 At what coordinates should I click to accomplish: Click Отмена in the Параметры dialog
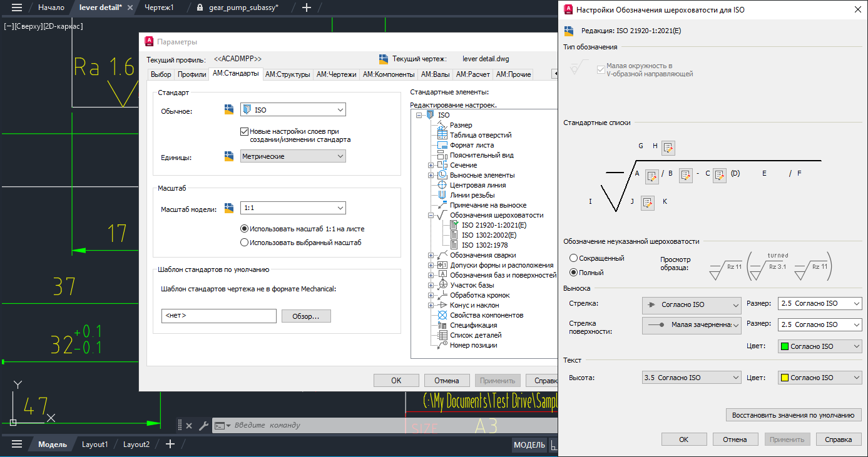click(x=447, y=380)
